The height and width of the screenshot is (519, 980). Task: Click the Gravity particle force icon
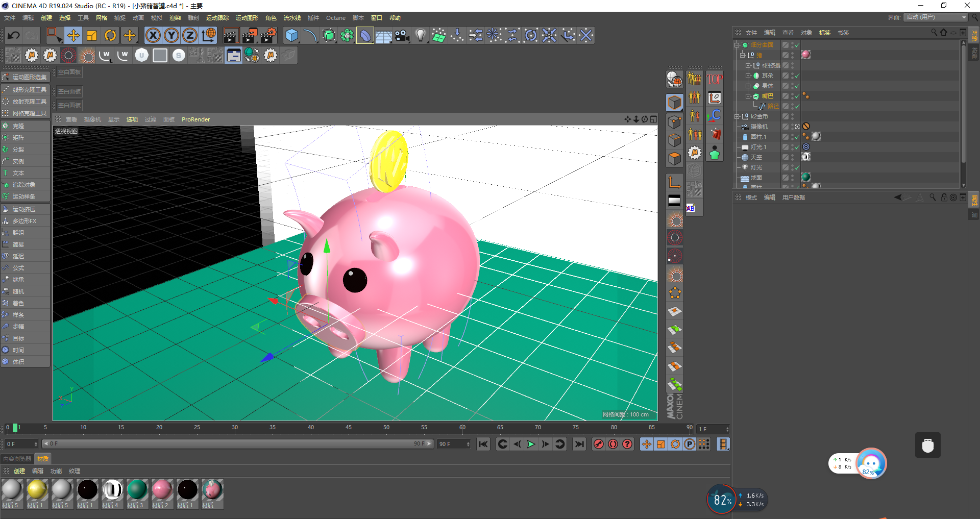[x=457, y=35]
